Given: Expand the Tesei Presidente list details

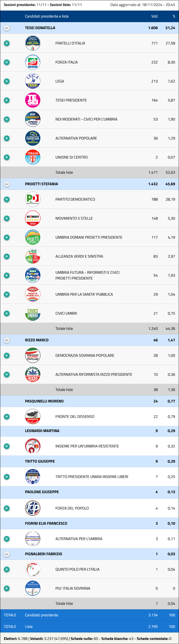Looking at the screenshot, I should tap(7, 100).
